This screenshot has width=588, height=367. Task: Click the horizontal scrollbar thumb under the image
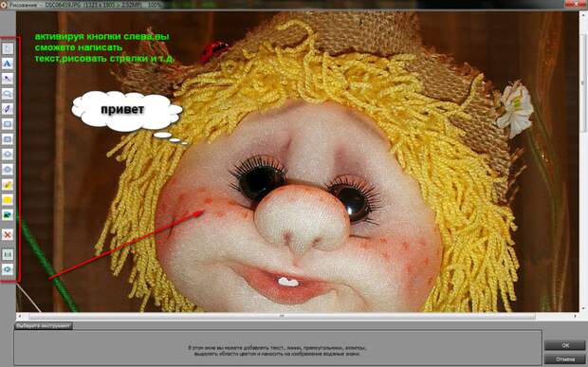click(282, 316)
